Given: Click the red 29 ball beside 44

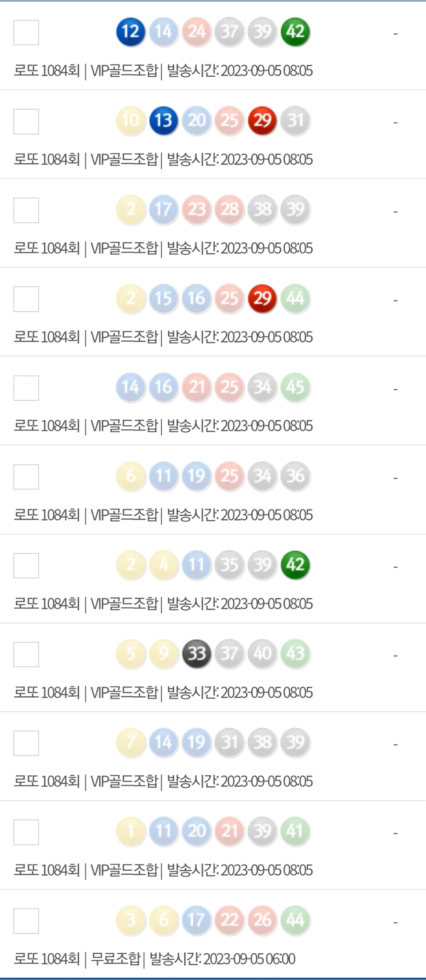Looking at the screenshot, I should click(262, 298).
